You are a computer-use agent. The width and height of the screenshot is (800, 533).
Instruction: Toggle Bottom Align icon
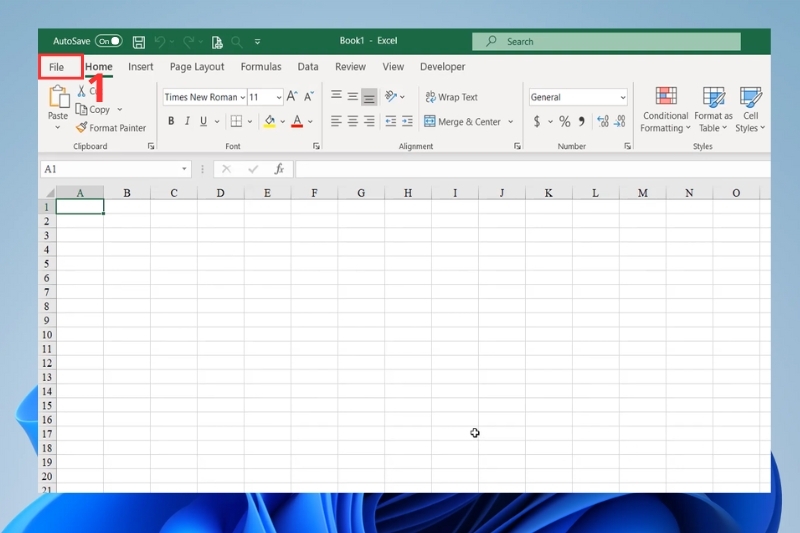[x=369, y=97]
